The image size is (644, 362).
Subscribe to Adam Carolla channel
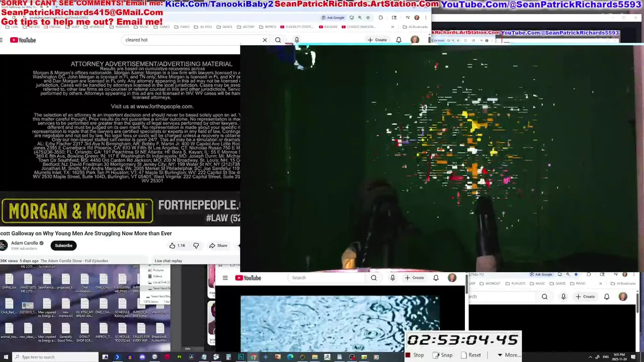63,245
